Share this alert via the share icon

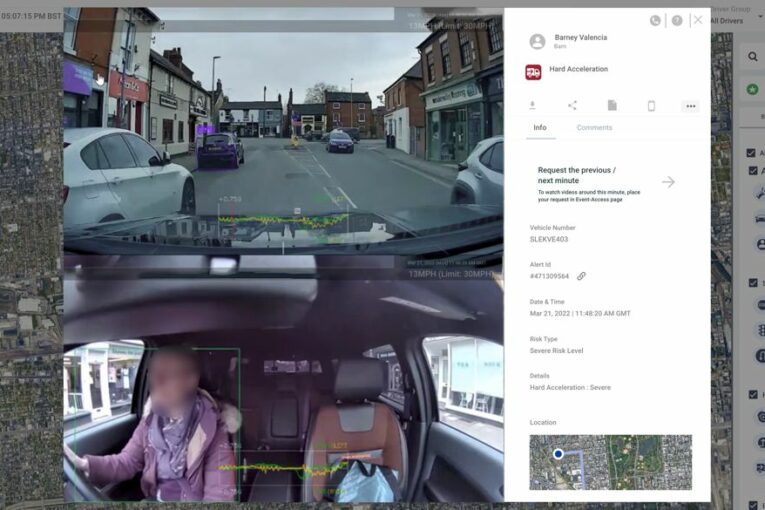click(x=572, y=105)
